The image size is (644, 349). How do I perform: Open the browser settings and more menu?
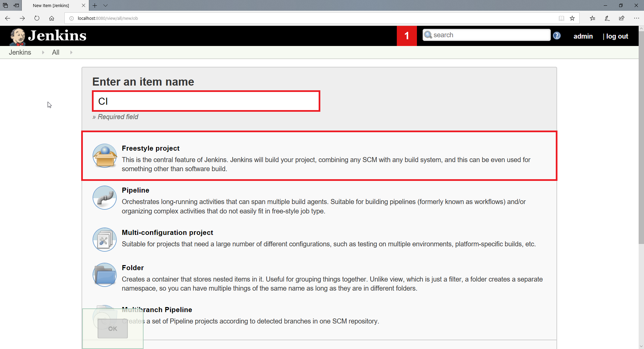(637, 18)
